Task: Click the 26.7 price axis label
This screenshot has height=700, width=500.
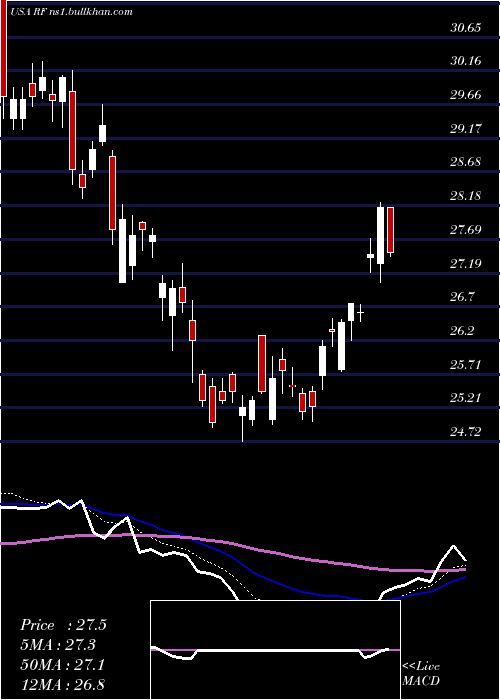Action: pyautogui.click(x=462, y=297)
